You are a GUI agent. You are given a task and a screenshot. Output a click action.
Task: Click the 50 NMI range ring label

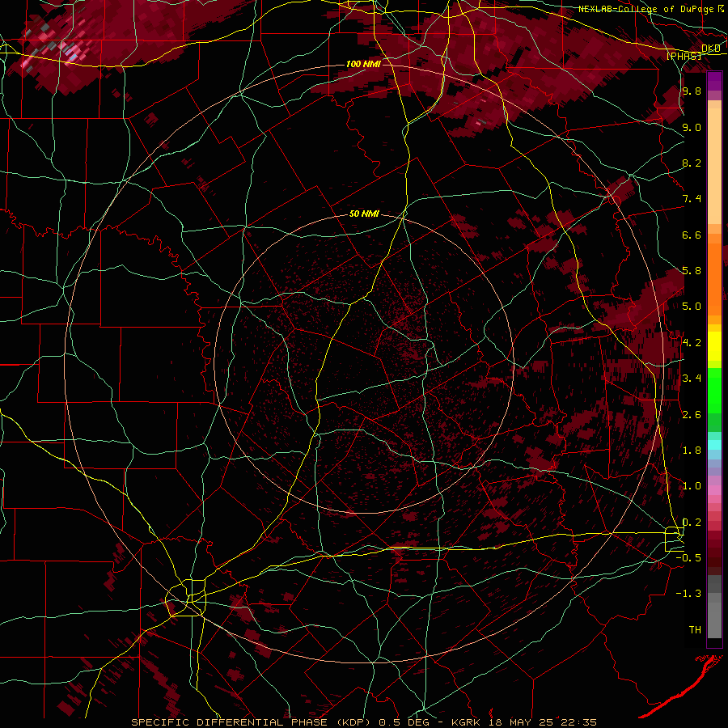tap(364, 214)
